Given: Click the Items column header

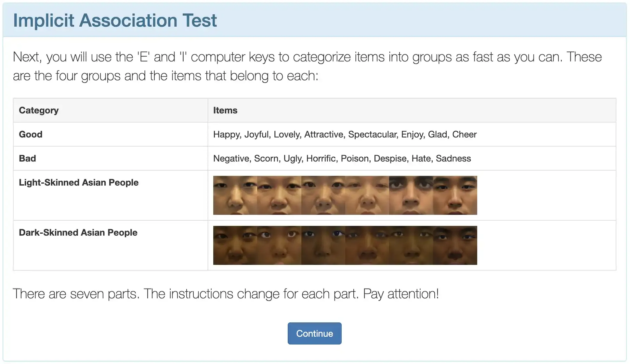Looking at the screenshot, I should 225,110.
